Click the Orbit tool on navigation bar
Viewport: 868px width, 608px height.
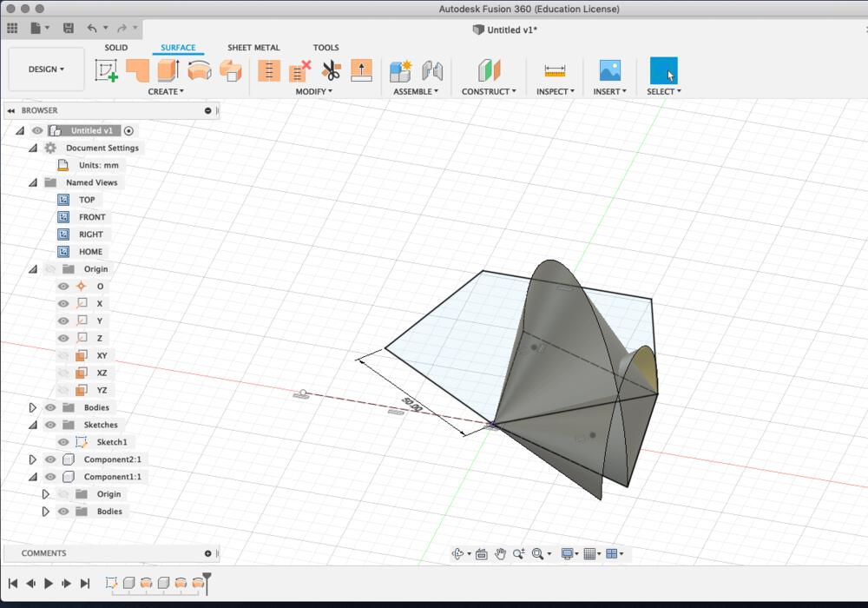(457, 552)
